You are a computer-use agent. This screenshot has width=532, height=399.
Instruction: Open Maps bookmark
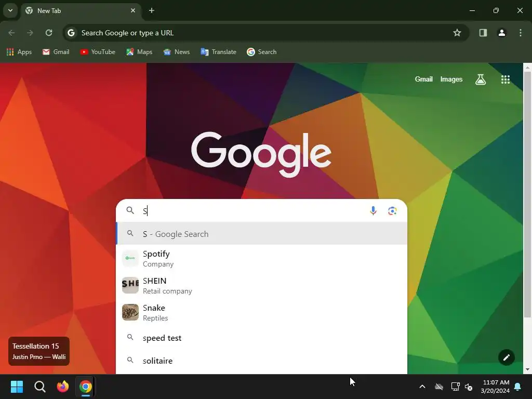coord(139,52)
